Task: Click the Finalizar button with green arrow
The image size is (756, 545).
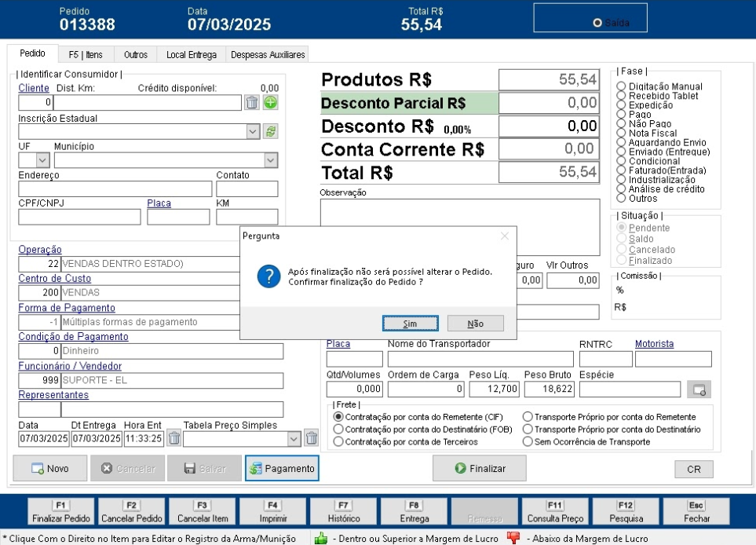Action: point(480,468)
